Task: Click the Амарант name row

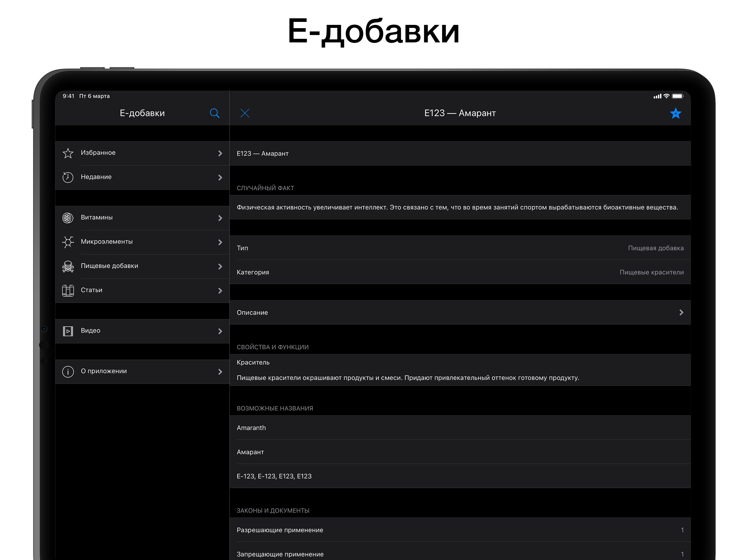Action: pos(460,452)
